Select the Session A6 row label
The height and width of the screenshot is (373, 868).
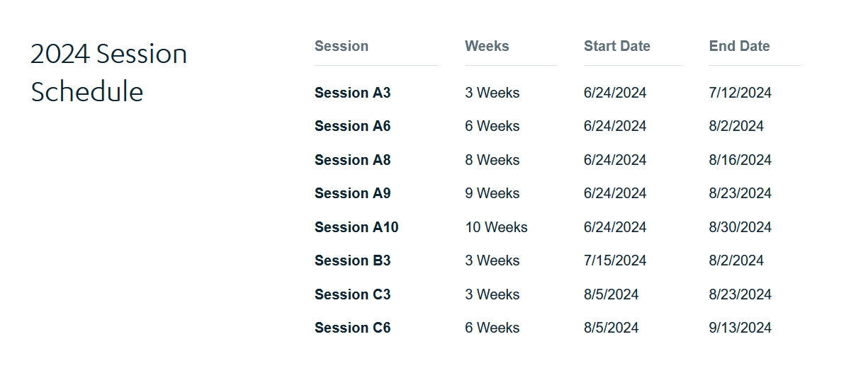(x=352, y=126)
